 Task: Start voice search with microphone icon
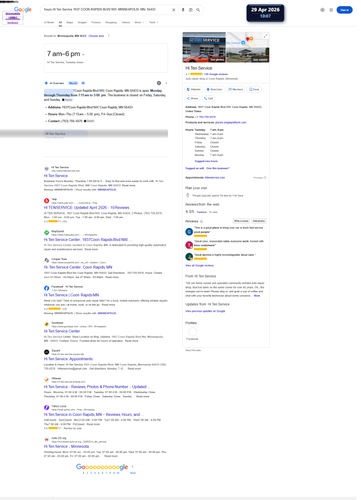click(183, 10)
